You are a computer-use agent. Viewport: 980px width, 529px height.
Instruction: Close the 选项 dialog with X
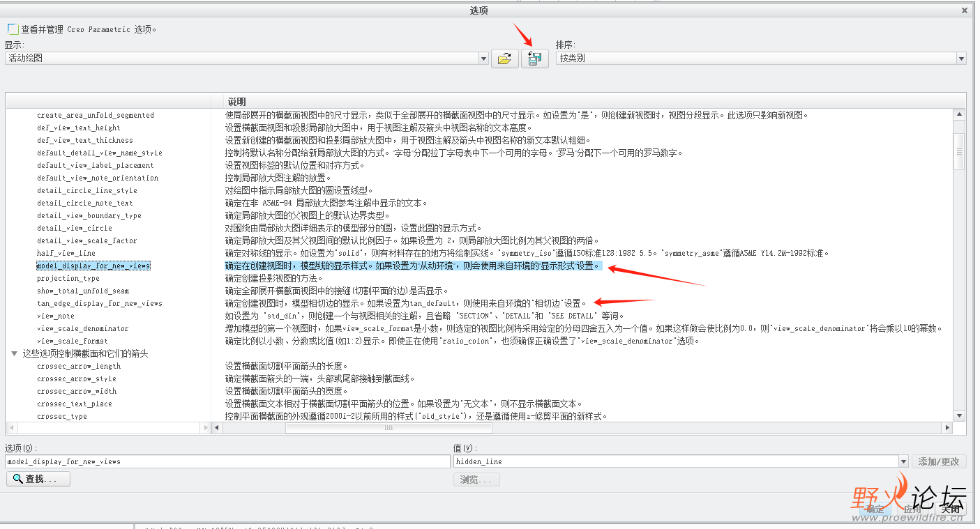click(965, 10)
